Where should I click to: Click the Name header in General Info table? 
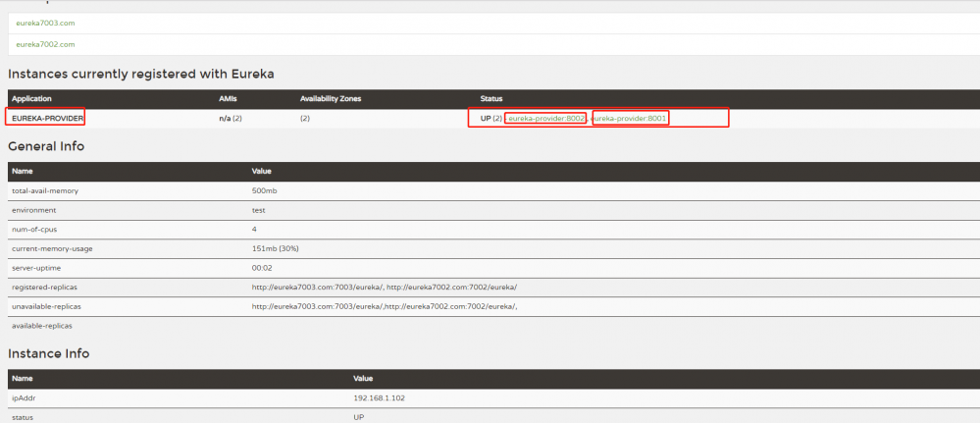pyautogui.click(x=22, y=171)
